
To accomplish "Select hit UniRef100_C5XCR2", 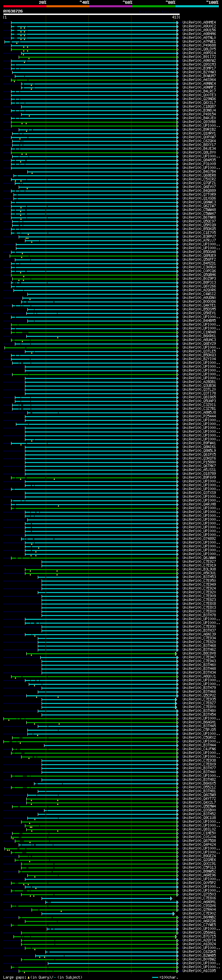I will pos(199,179).
